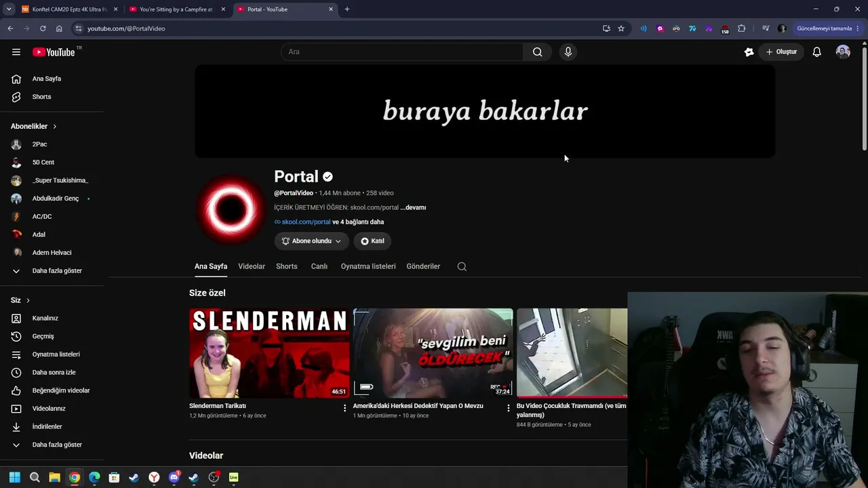868x488 pixels.
Task: Go back to the previous page
Action: (x=10, y=28)
